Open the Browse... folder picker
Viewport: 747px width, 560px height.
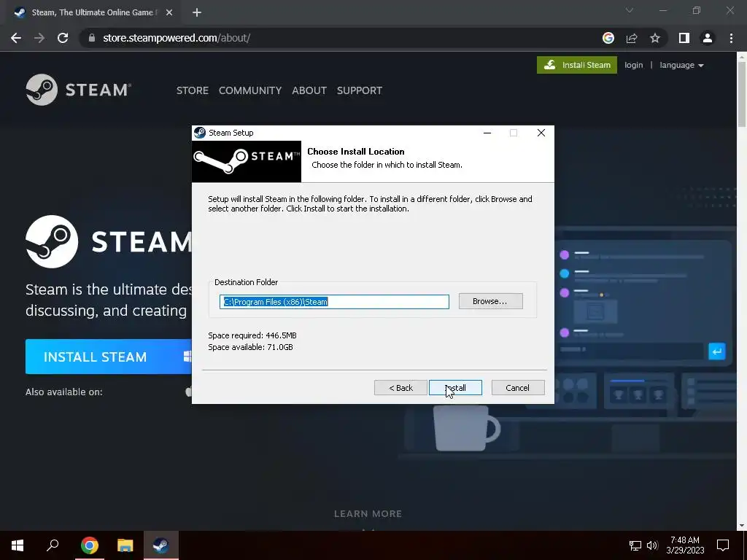tap(490, 301)
